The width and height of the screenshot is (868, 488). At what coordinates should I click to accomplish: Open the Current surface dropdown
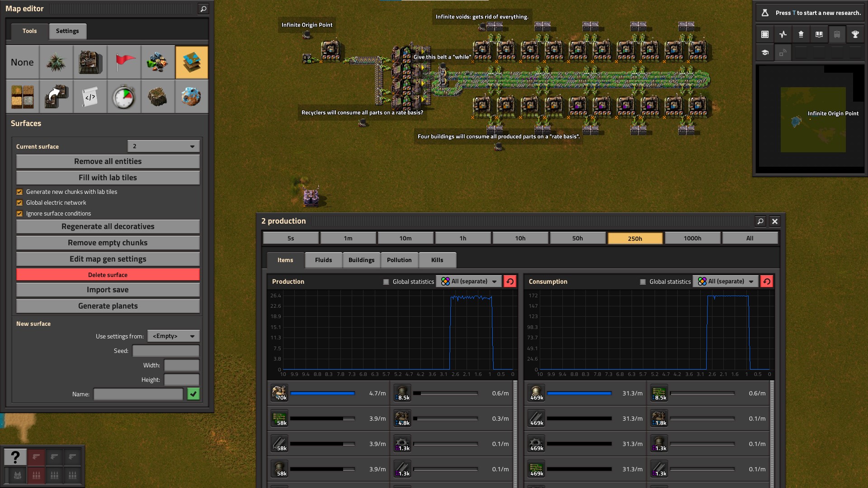pos(164,146)
